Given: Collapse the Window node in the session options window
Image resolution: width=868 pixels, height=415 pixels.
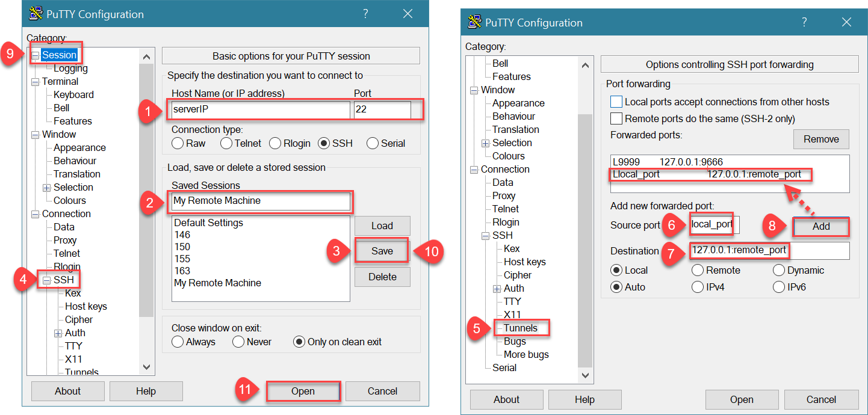Looking at the screenshot, I should click(36, 135).
